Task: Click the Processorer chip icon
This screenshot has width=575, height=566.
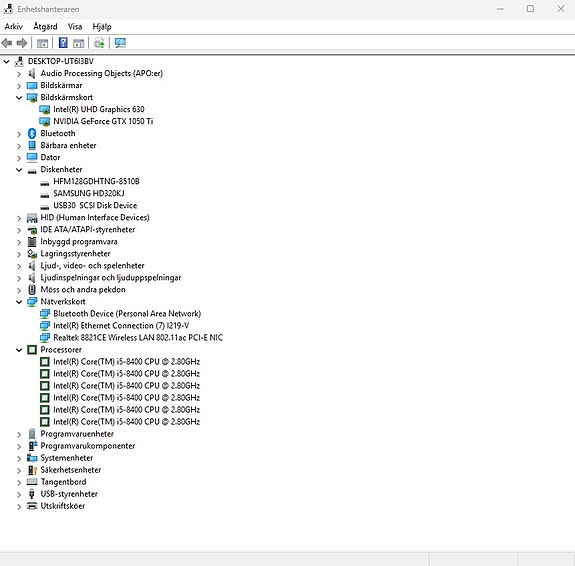Action: tap(32, 350)
